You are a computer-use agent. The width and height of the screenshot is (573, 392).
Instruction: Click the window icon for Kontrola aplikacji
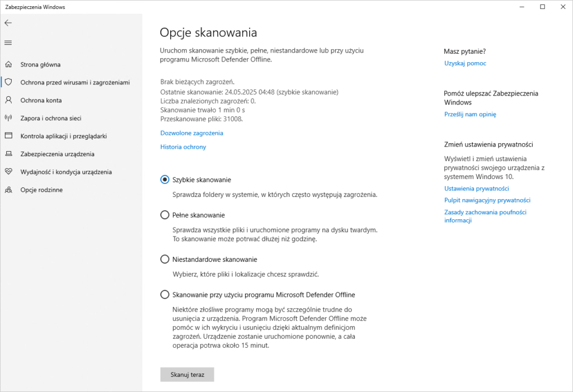click(8, 136)
